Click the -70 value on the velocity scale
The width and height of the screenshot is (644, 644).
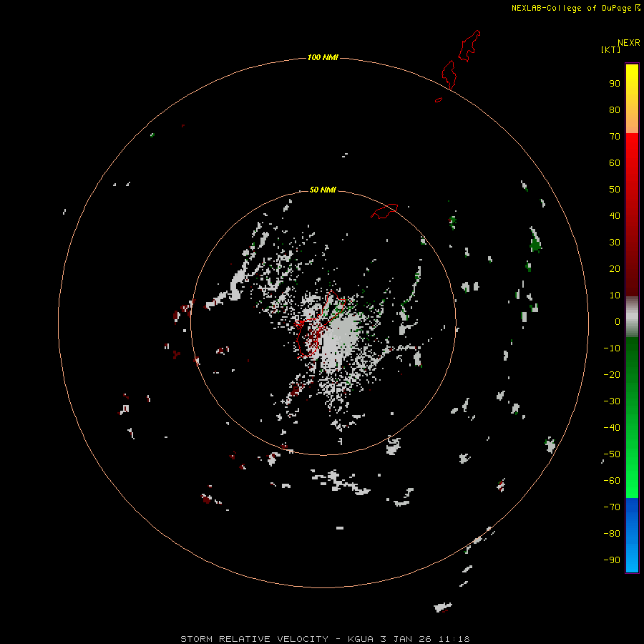612,507
